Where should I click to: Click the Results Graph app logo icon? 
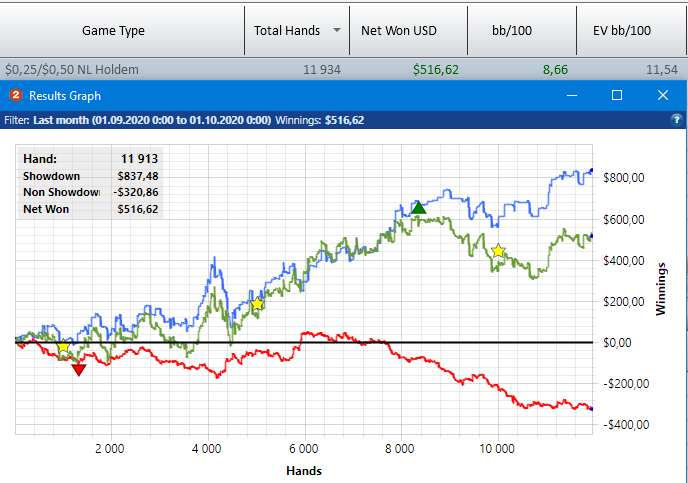coord(16,95)
